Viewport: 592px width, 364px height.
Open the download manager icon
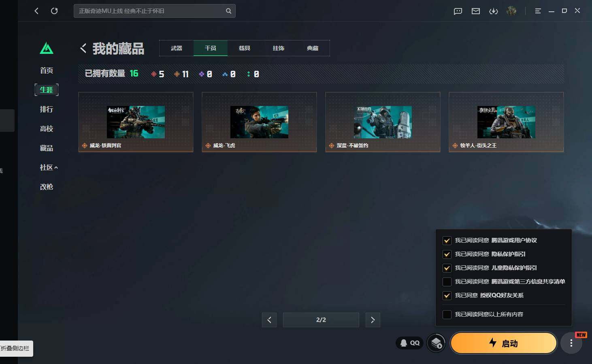(x=494, y=11)
